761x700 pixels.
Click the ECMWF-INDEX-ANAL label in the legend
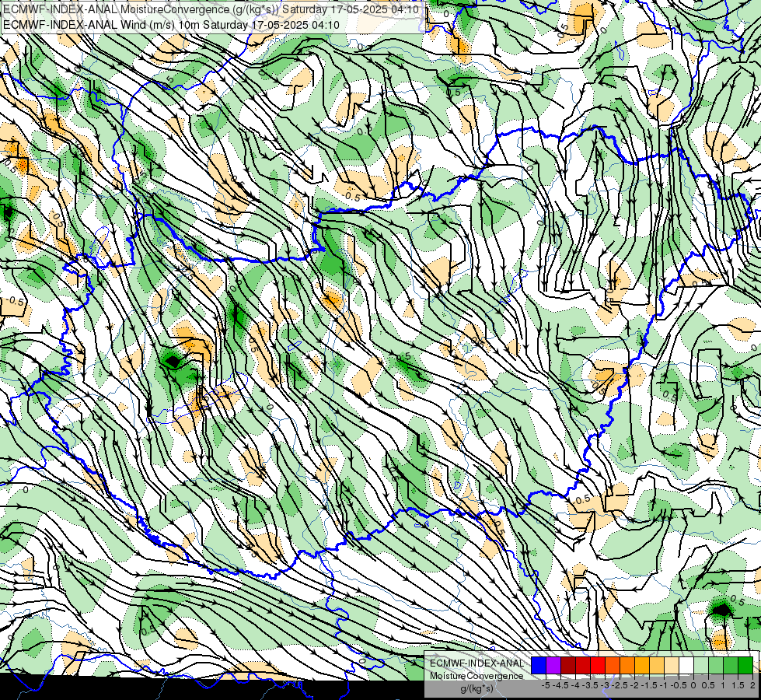pos(477,663)
